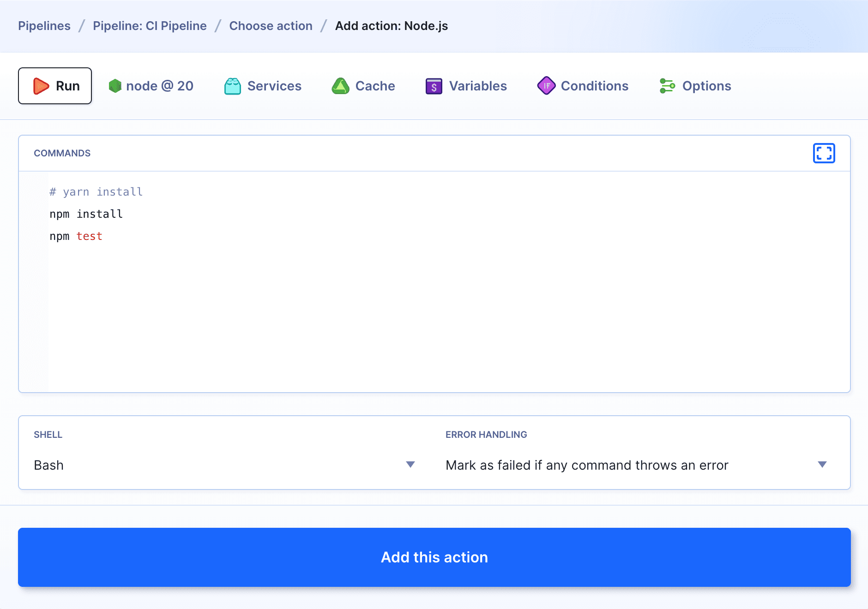Select the error handling option text
This screenshot has width=868, height=609.
point(587,465)
